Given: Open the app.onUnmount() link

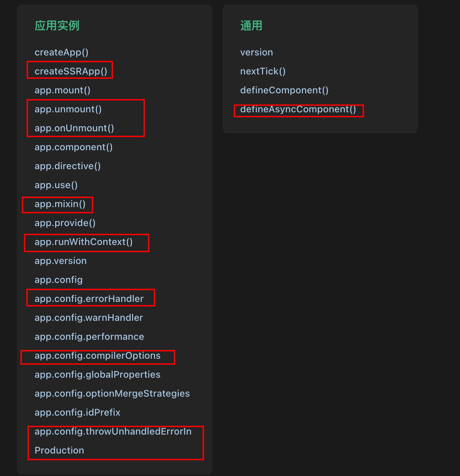Looking at the screenshot, I should pyautogui.click(x=74, y=128).
